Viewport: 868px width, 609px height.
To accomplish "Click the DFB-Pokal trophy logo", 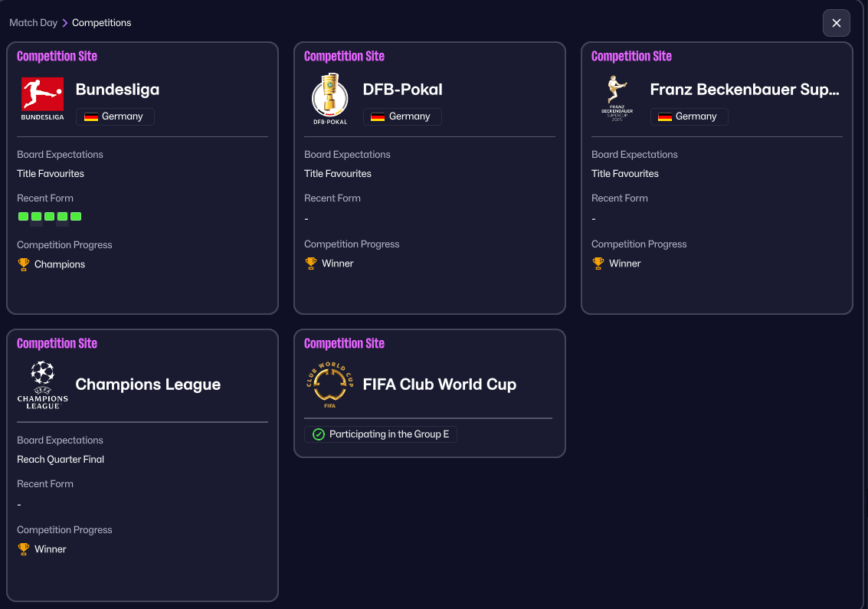I will 330,99.
